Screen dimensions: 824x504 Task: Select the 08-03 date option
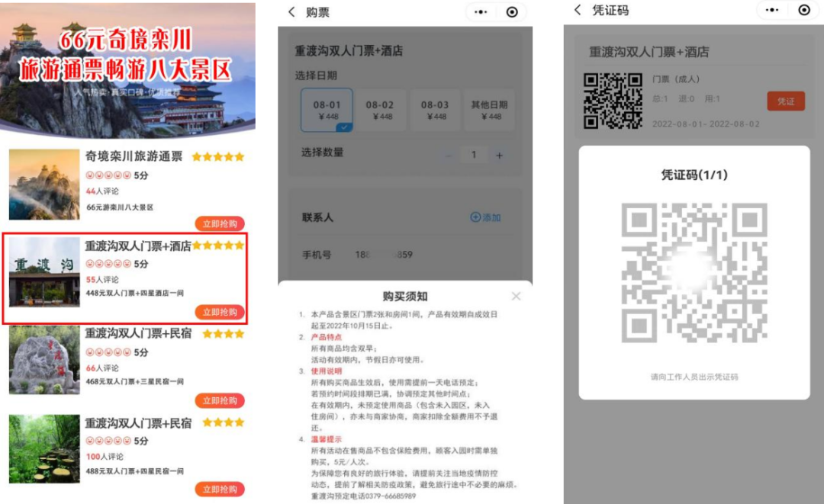tap(435, 110)
